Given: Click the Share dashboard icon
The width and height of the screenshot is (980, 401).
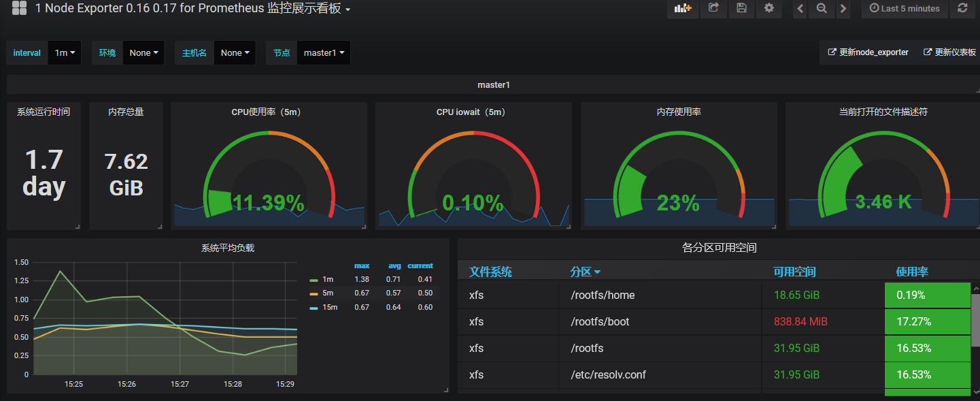Looking at the screenshot, I should (x=713, y=8).
